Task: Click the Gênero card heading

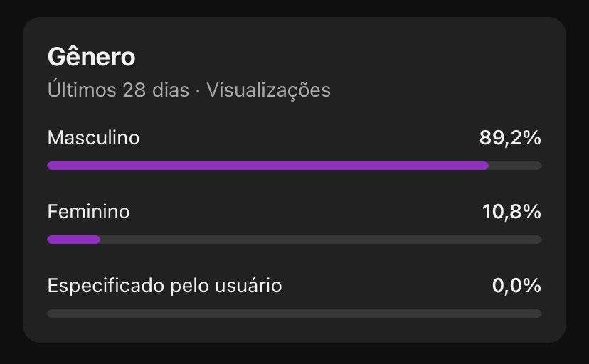Action: click(x=91, y=56)
